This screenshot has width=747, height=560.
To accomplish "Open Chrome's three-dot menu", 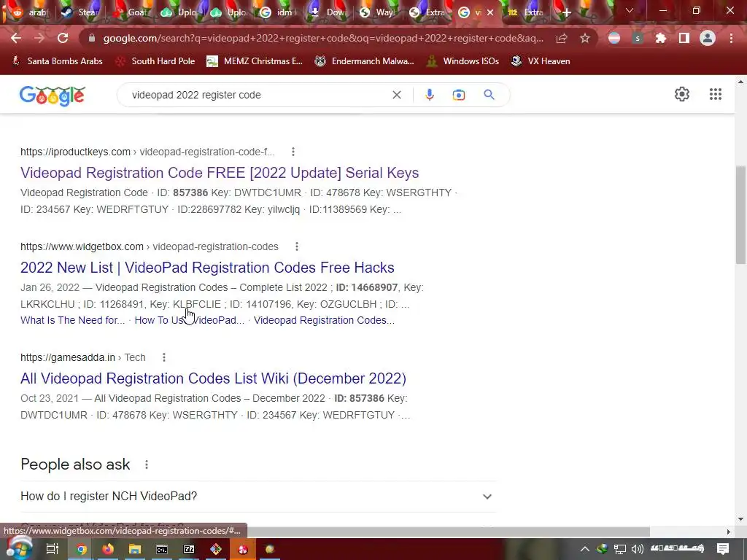I will pyautogui.click(x=731, y=39).
